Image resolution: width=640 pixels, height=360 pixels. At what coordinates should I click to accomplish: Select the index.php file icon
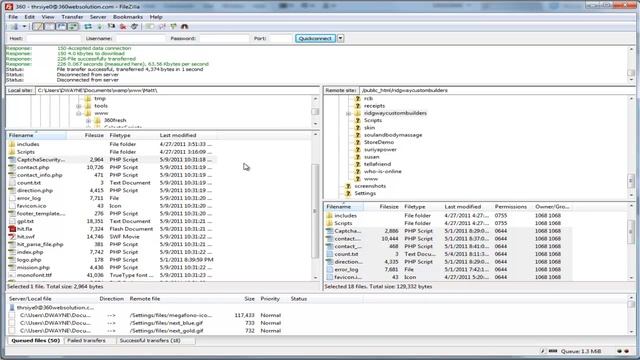(12, 252)
